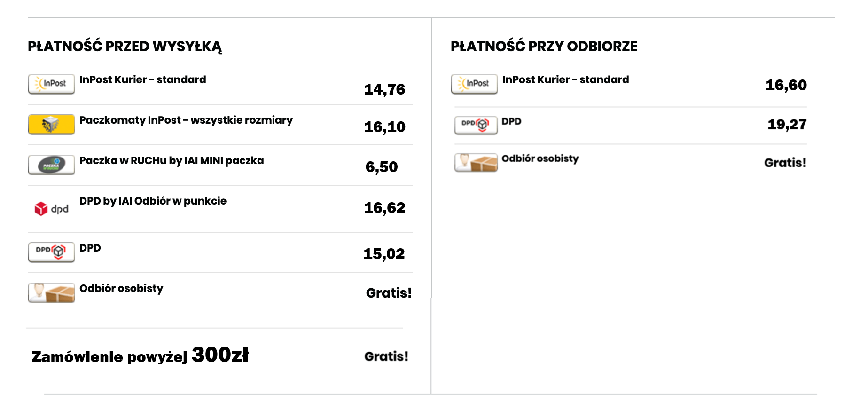Click the 19,27 DPD cash on delivery price
868x410 pixels.
pos(787,125)
